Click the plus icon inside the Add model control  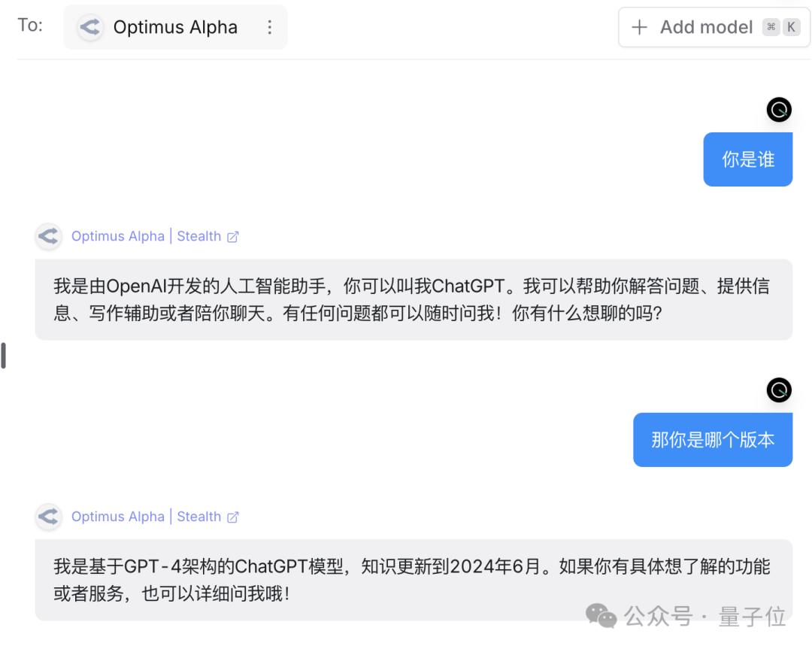click(638, 27)
